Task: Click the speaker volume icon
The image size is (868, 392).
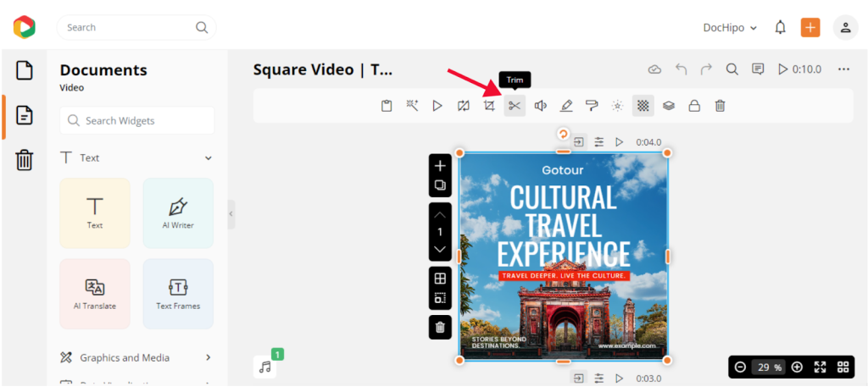Action: 540,106
